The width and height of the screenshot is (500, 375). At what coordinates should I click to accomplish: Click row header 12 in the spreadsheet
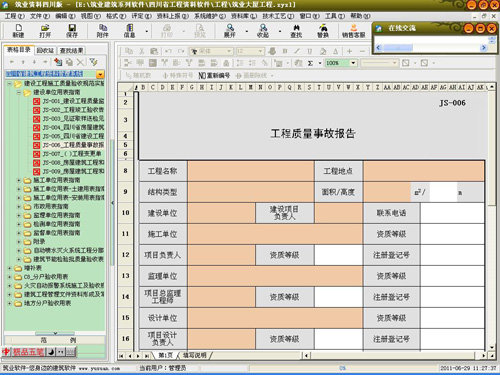pos(125,255)
